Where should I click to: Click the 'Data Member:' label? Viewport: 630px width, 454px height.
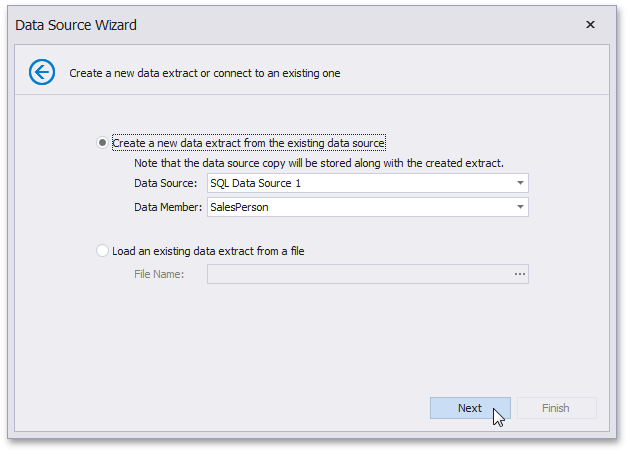(x=167, y=207)
